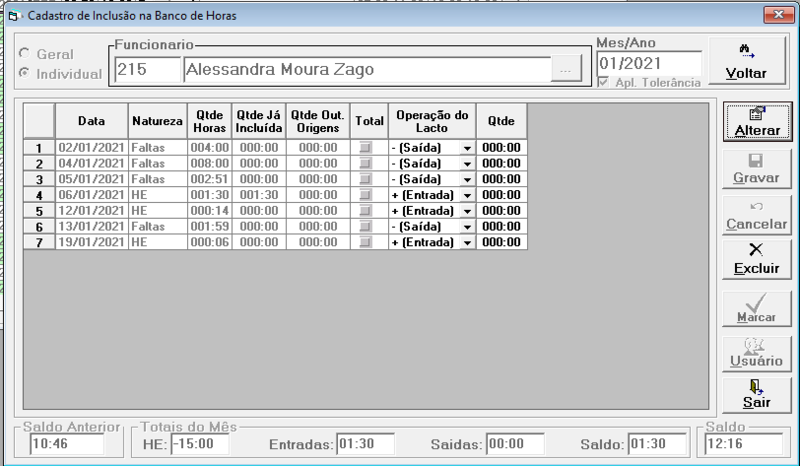
Task: Click hours cell 002:51
Action: pos(210,179)
